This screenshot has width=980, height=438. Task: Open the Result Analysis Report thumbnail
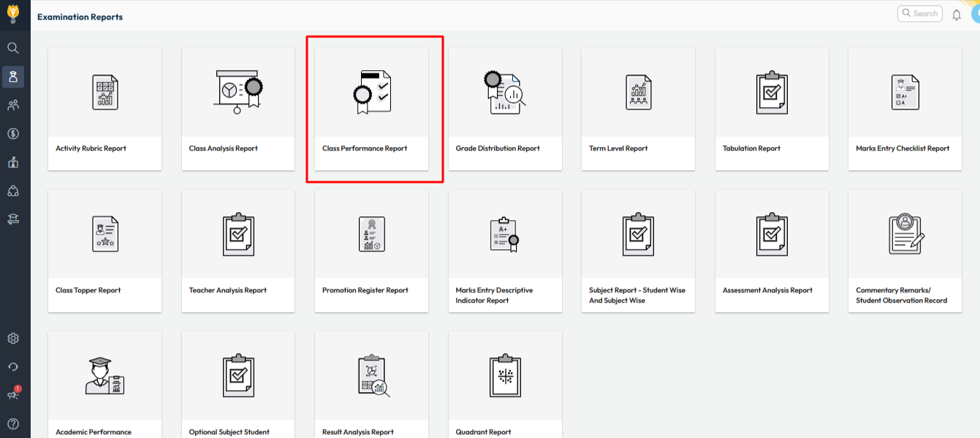click(371, 376)
